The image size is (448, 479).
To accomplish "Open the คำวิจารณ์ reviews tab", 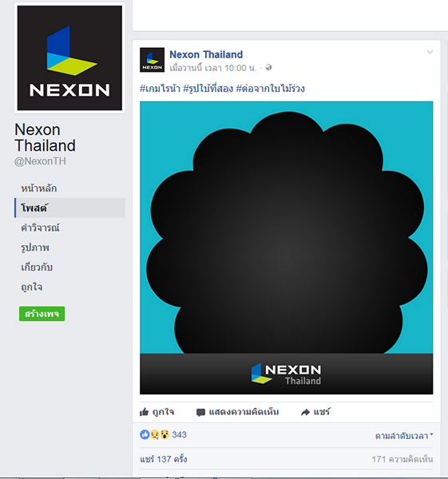I will (40, 228).
